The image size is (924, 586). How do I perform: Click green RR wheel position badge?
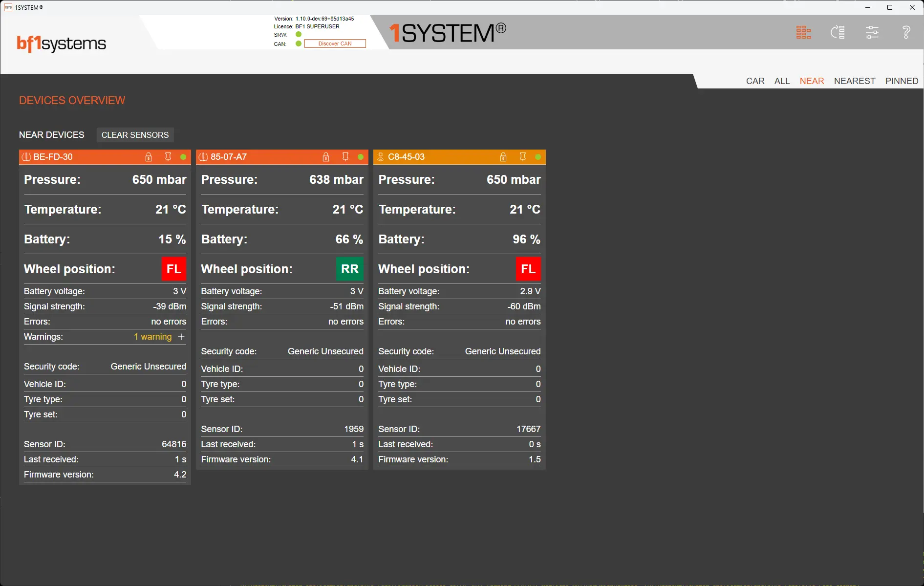click(349, 269)
